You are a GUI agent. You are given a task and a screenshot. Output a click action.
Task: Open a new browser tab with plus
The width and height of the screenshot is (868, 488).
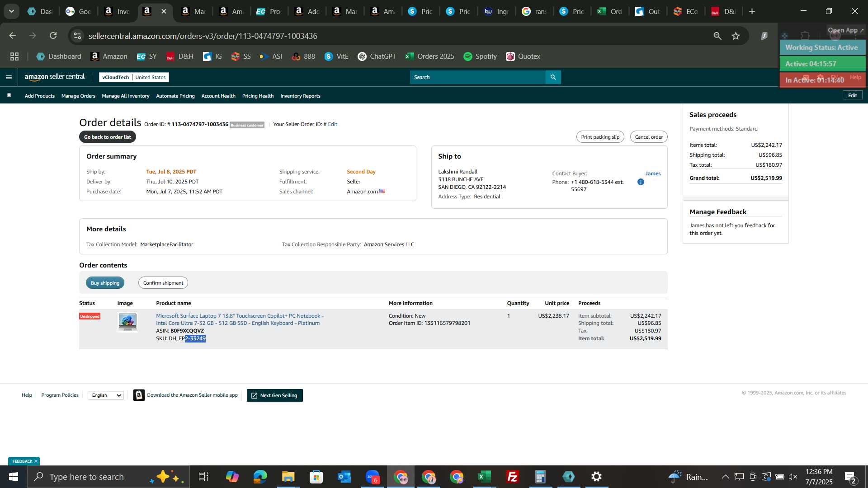tap(752, 11)
